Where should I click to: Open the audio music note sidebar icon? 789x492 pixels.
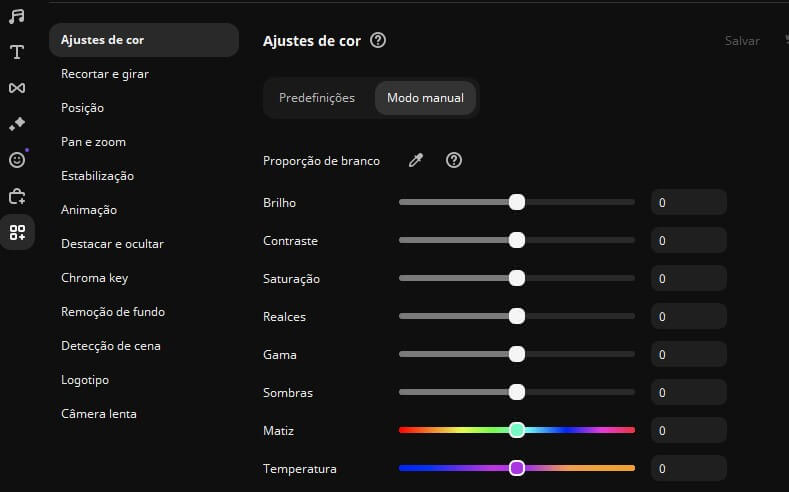(x=17, y=17)
